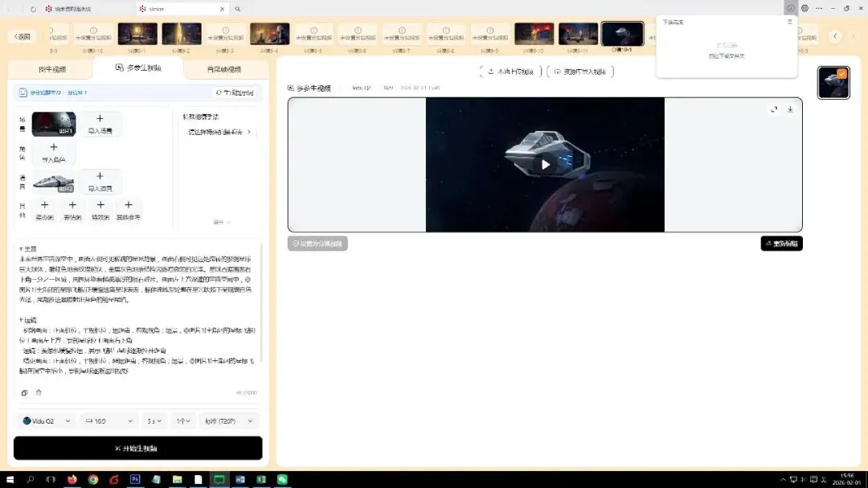Add expression reference with plus icon
The width and height of the screenshot is (868, 488).
coord(72,210)
